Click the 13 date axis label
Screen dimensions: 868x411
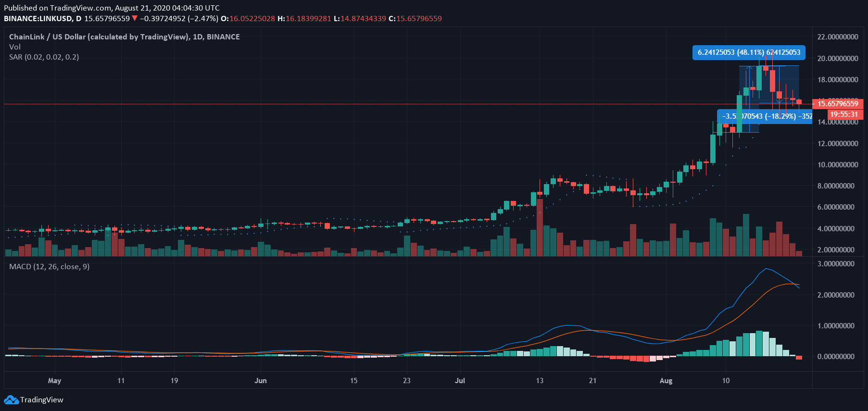click(540, 381)
